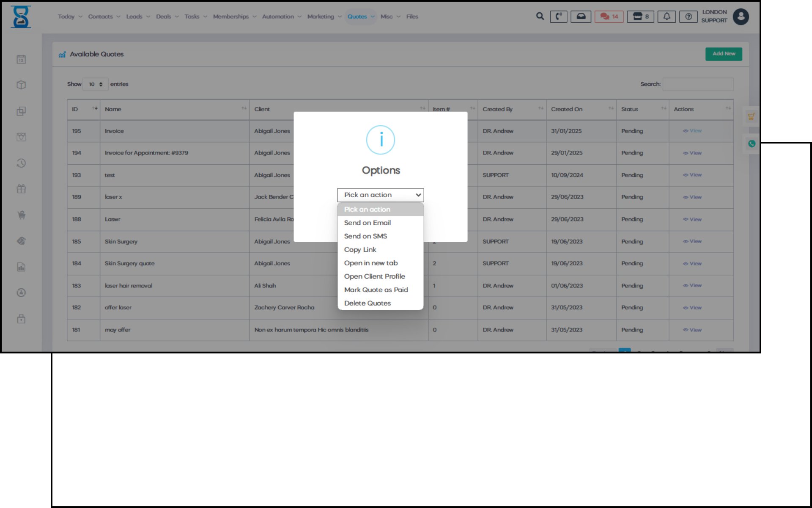Click the Add New button
This screenshot has height=508, width=812.
coord(723,54)
